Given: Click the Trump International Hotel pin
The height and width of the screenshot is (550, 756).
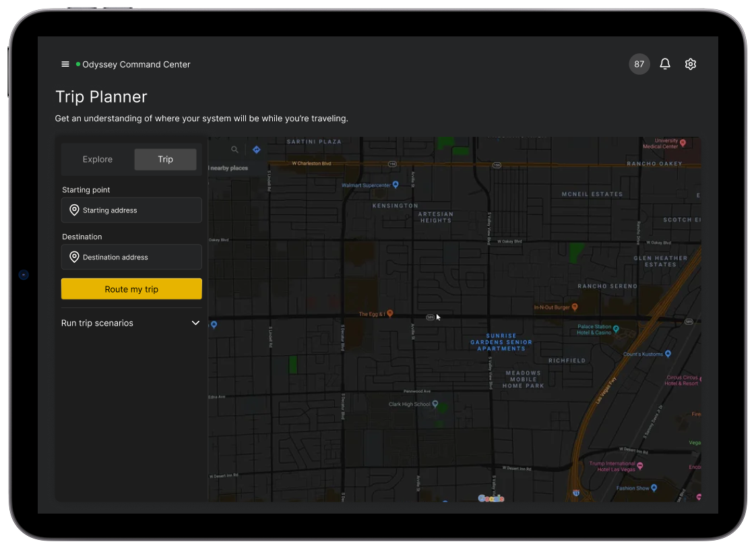Looking at the screenshot, I should [640, 466].
